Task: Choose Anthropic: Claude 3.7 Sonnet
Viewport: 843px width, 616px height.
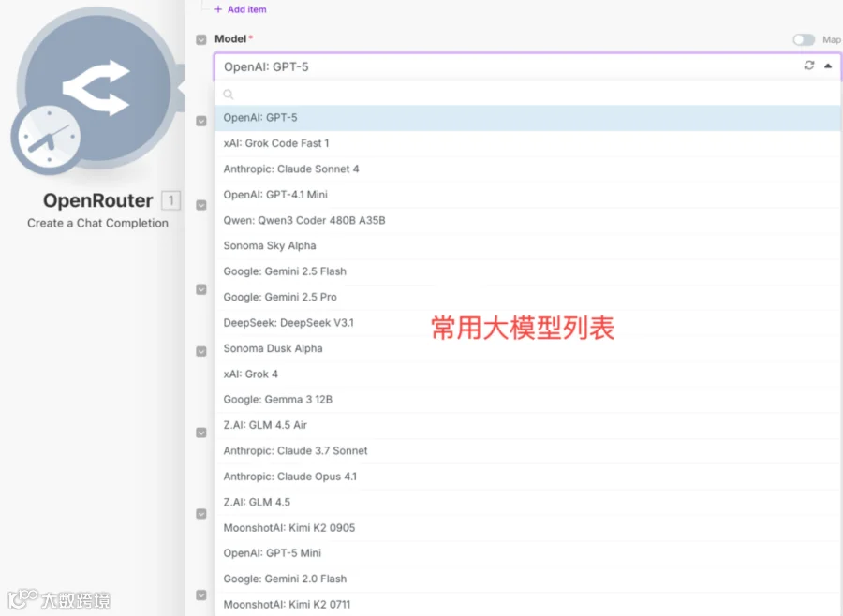Action: pyautogui.click(x=527, y=451)
